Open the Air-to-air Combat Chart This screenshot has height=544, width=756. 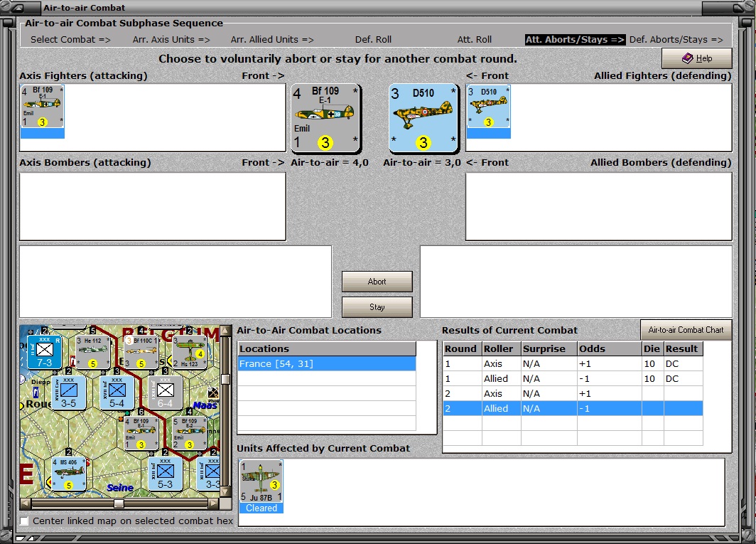point(686,330)
